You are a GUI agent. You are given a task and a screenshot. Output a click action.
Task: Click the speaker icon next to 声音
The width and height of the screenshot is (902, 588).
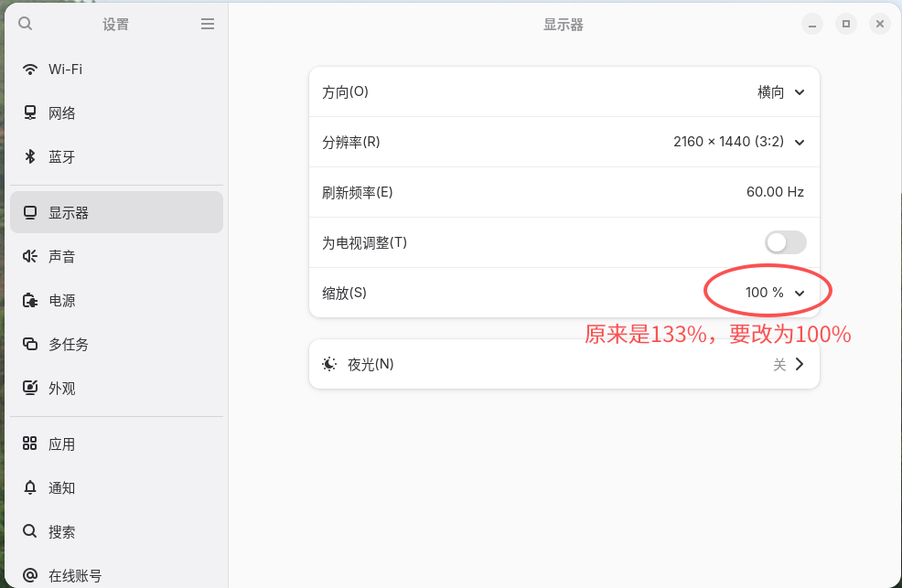coord(30,257)
